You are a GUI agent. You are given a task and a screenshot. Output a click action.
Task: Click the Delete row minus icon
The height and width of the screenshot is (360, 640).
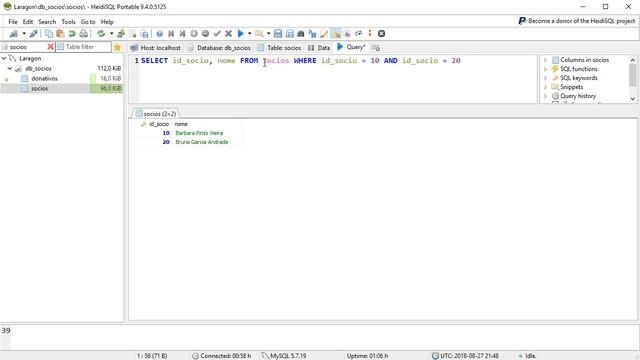click(x=205, y=34)
